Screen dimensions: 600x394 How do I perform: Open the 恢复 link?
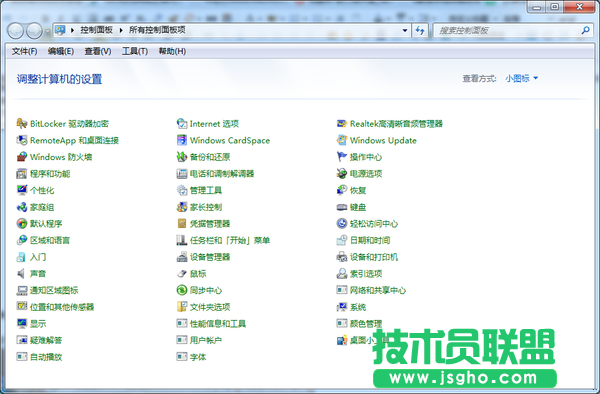tap(358, 190)
